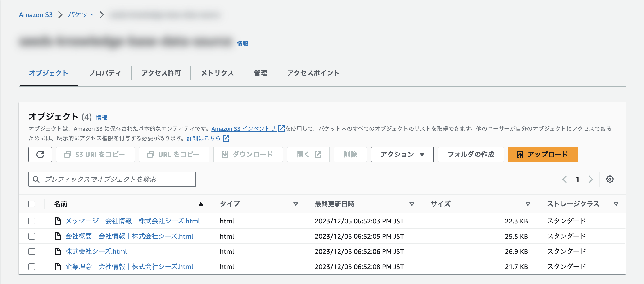The width and height of the screenshot is (644, 284).
Task: Click the previous page chevron arrow
Action: (564, 179)
